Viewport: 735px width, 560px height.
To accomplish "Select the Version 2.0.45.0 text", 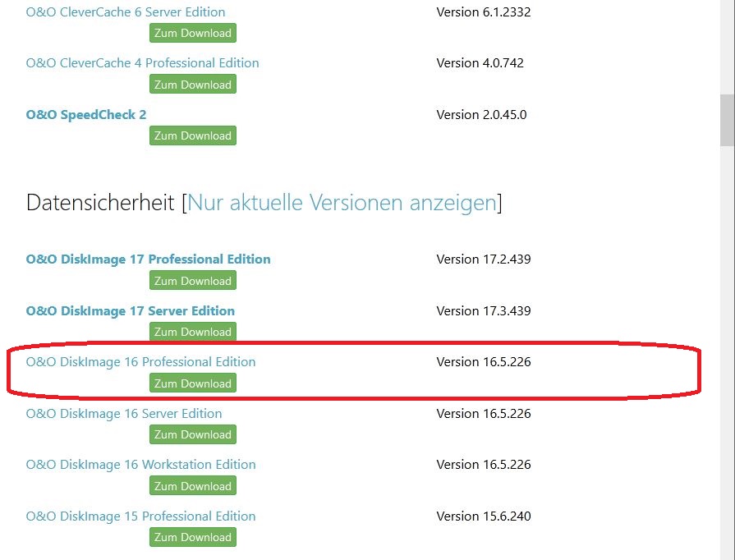I will point(481,114).
